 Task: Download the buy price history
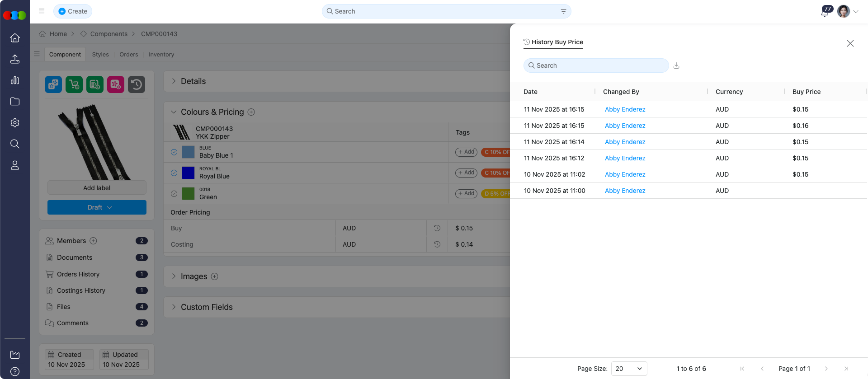coord(676,66)
